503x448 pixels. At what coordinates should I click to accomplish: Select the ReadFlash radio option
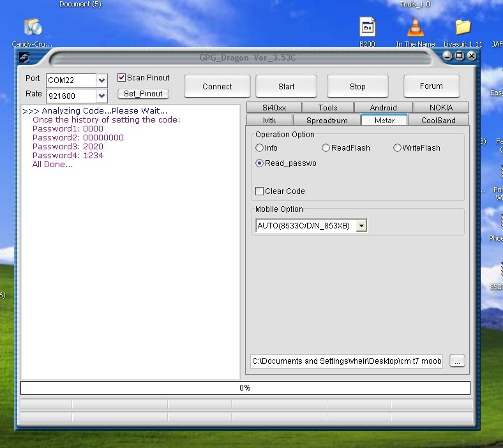(326, 148)
